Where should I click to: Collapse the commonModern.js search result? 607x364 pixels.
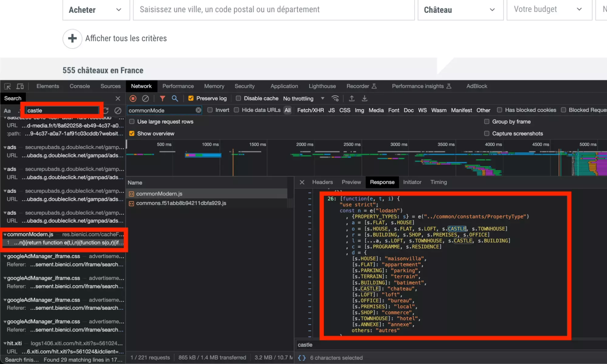coord(5,234)
